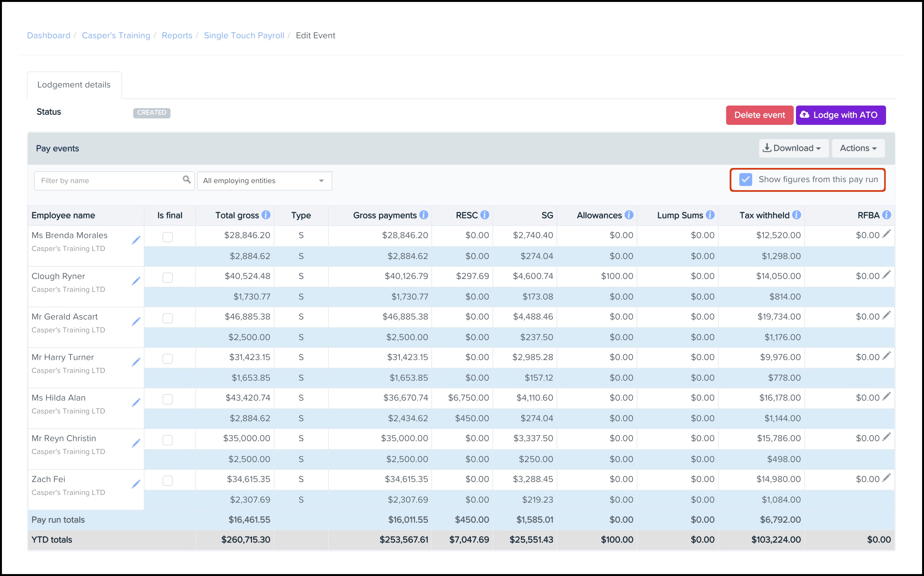Click Lump Sums info icon
The image size is (924, 576).
tap(710, 215)
